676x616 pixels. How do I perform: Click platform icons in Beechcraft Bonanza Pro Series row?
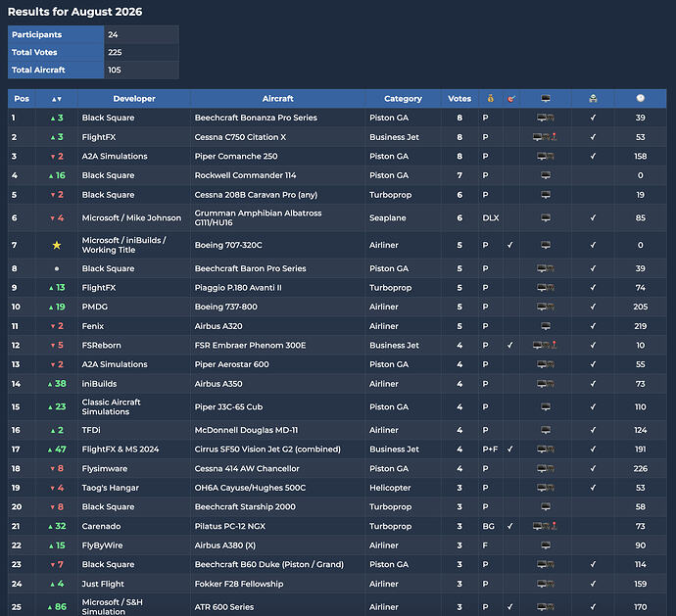(x=546, y=118)
